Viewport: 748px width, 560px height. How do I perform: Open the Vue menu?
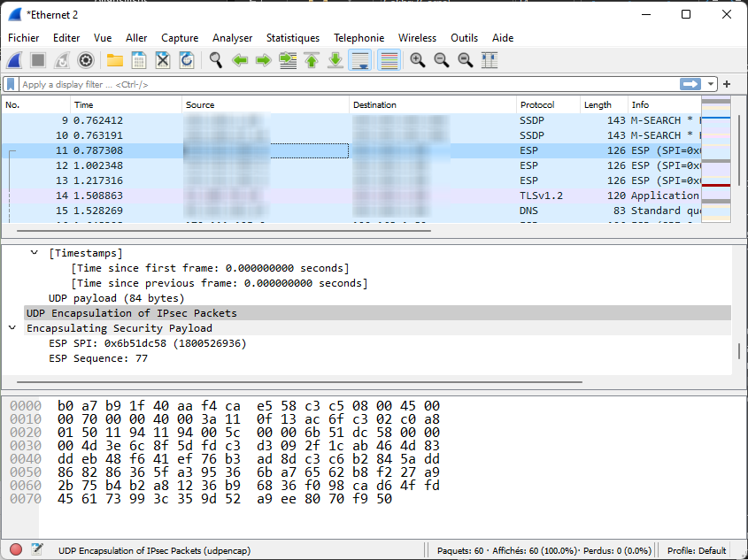coord(103,38)
